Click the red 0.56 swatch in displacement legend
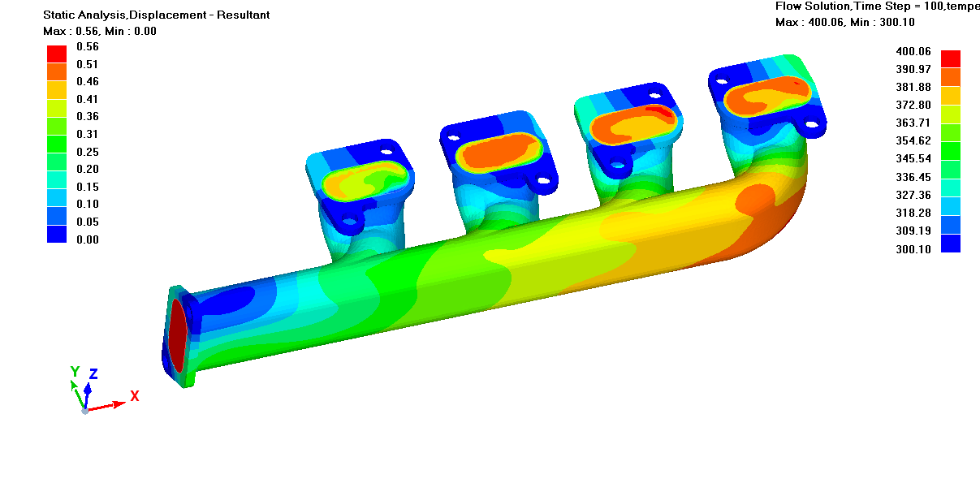 pos(56,54)
